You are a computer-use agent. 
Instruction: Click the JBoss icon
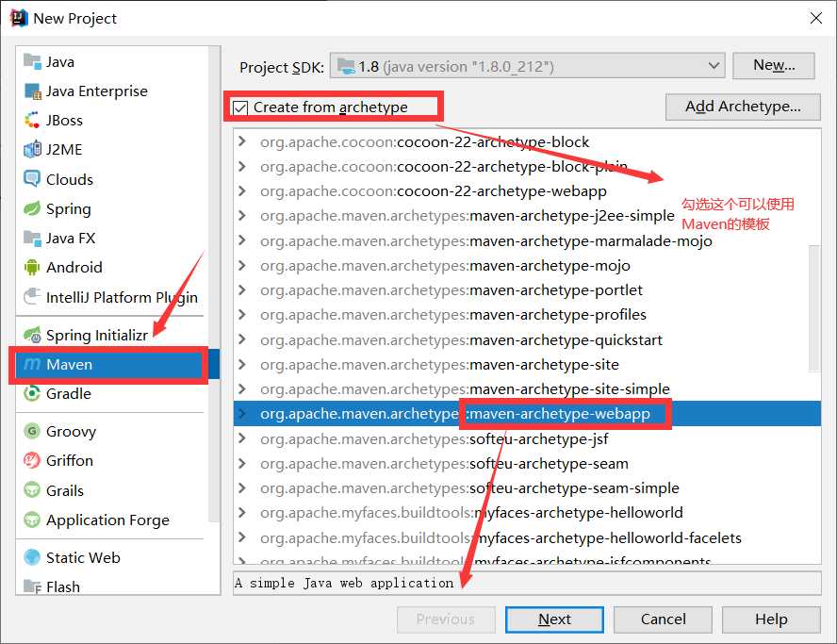coord(32,120)
